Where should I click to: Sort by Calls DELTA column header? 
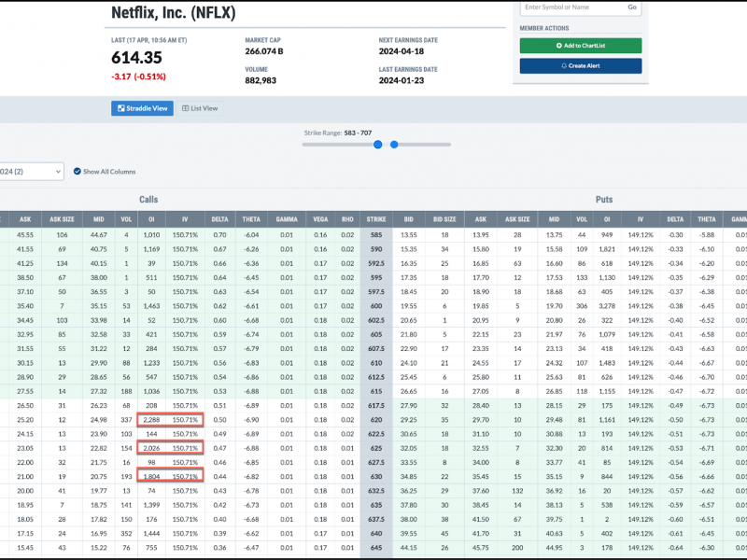point(219,219)
